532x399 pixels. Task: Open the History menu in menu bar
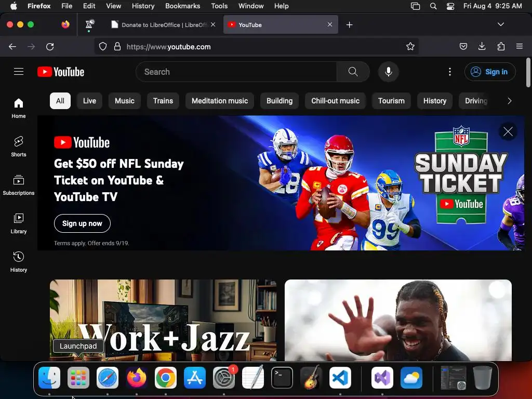click(x=143, y=6)
